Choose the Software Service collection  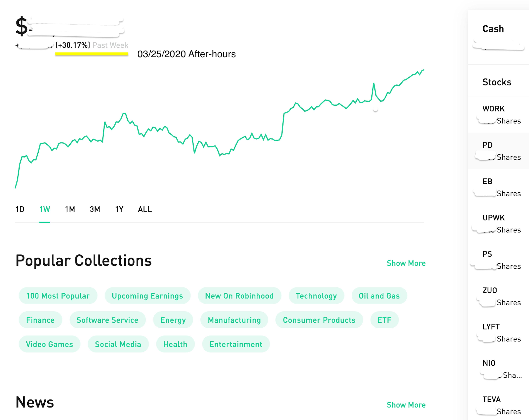(x=107, y=320)
